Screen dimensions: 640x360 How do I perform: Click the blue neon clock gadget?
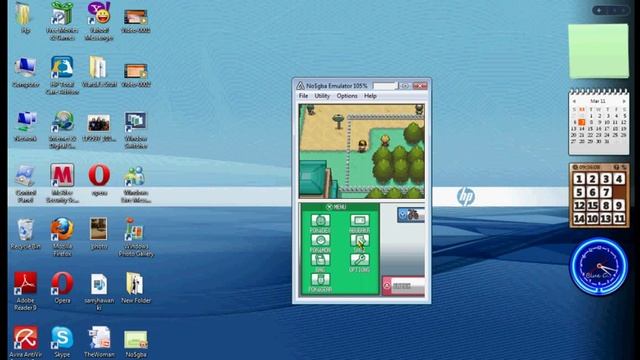pos(599,266)
